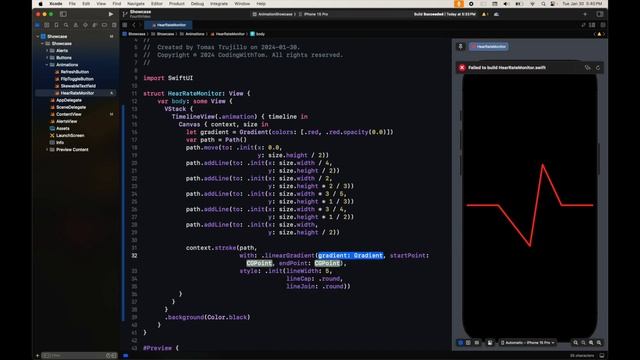The image size is (640, 360).
Task: Collapse the Animations folder
Action: pos(47,64)
